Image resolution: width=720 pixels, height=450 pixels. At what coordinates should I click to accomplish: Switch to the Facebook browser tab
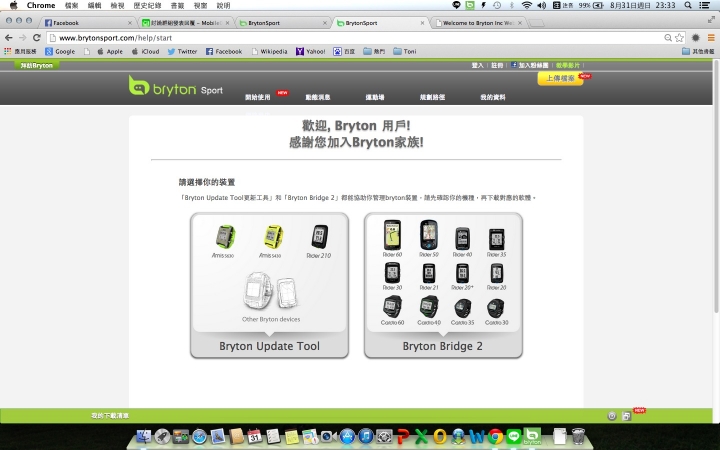tap(87, 22)
